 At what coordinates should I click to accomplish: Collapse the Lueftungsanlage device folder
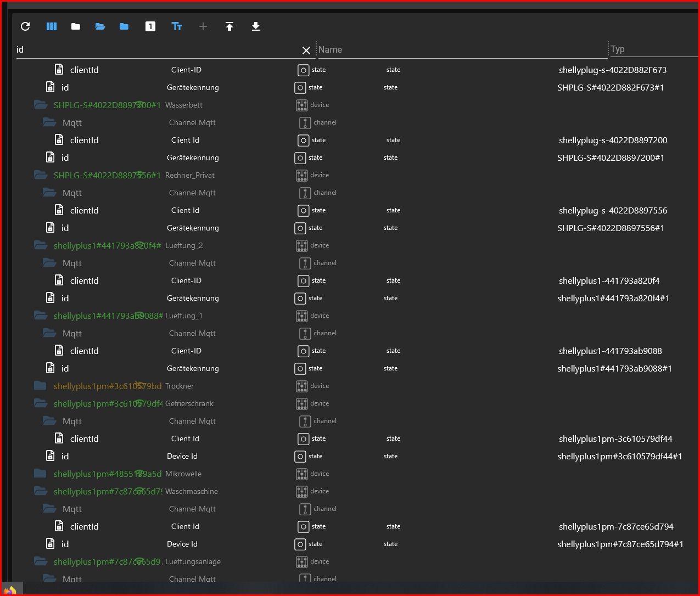click(x=40, y=561)
